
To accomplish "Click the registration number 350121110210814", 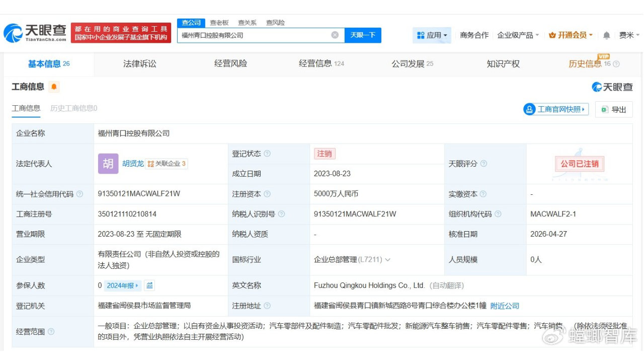I will click(x=127, y=214).
